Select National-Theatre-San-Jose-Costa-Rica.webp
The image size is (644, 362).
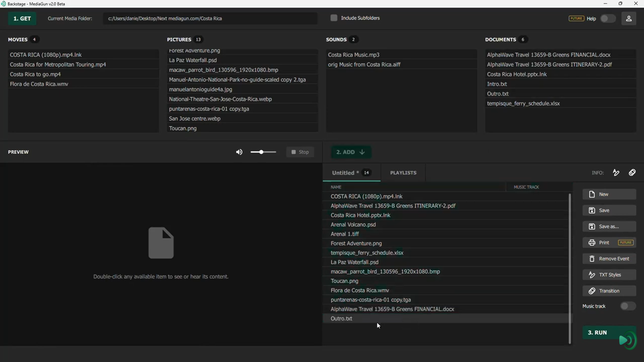click(242, 99)
